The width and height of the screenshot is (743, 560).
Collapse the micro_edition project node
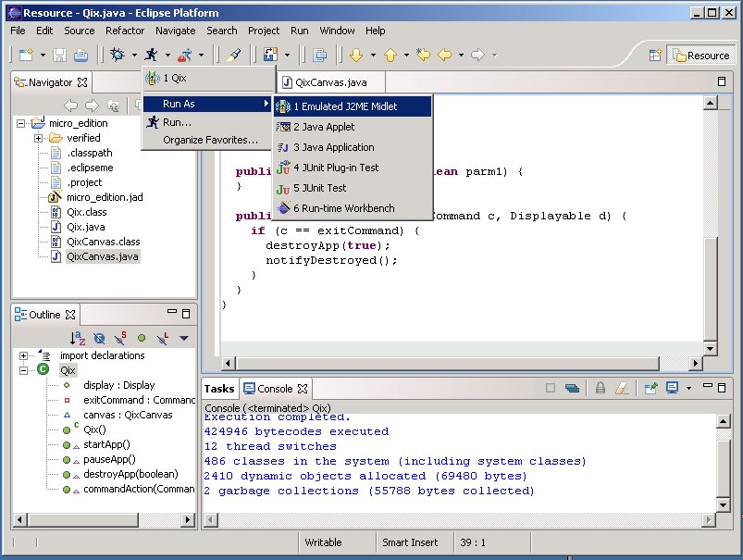pyautogui.click(x=21, y=123)
